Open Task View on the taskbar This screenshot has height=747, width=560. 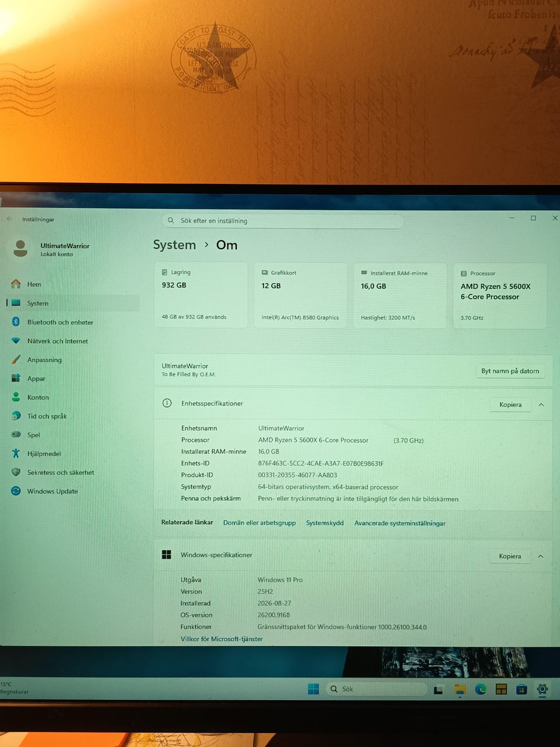coord(438,690)
